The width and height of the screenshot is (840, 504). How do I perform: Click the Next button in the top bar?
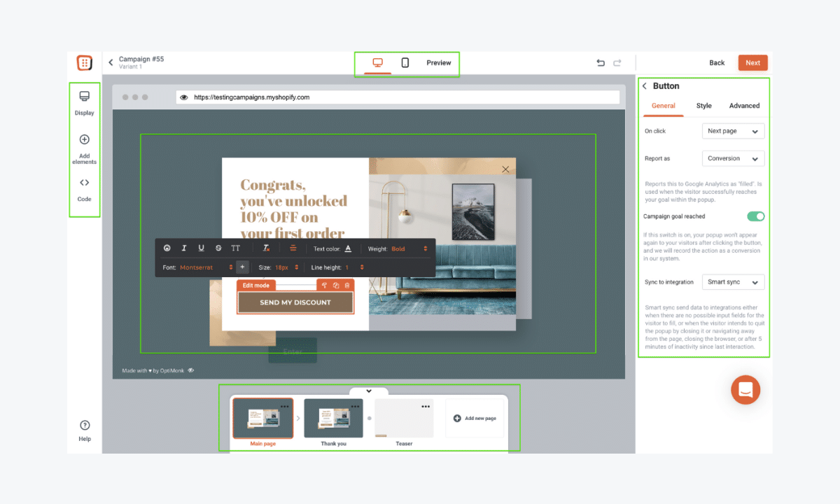[x=752, y=62]
